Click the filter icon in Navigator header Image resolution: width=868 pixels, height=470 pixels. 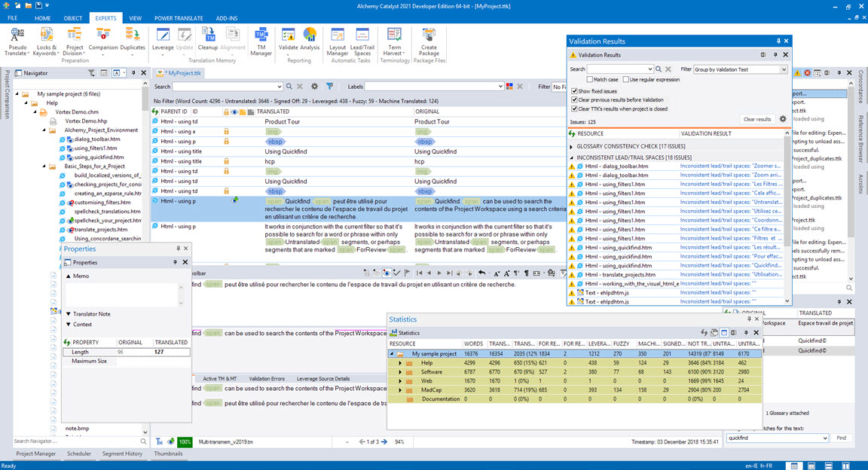[x=91, y=73]
